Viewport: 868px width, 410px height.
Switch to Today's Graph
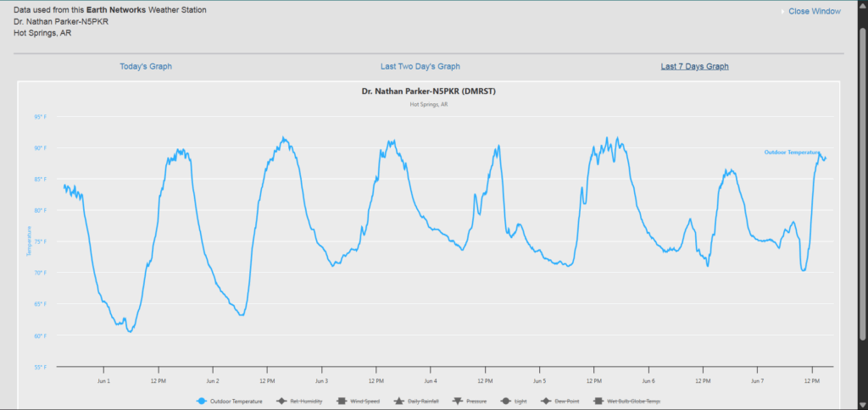pyautogui.click(x=146, y=66)
